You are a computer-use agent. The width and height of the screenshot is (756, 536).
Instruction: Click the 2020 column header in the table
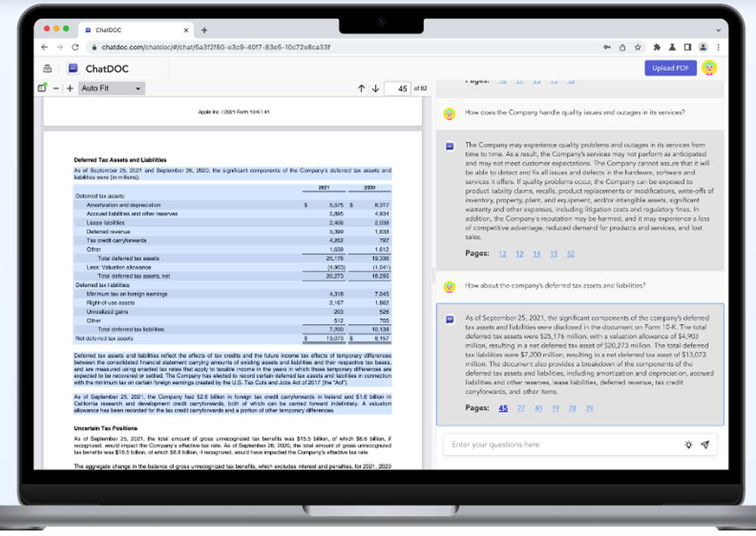tap(370, 187)
